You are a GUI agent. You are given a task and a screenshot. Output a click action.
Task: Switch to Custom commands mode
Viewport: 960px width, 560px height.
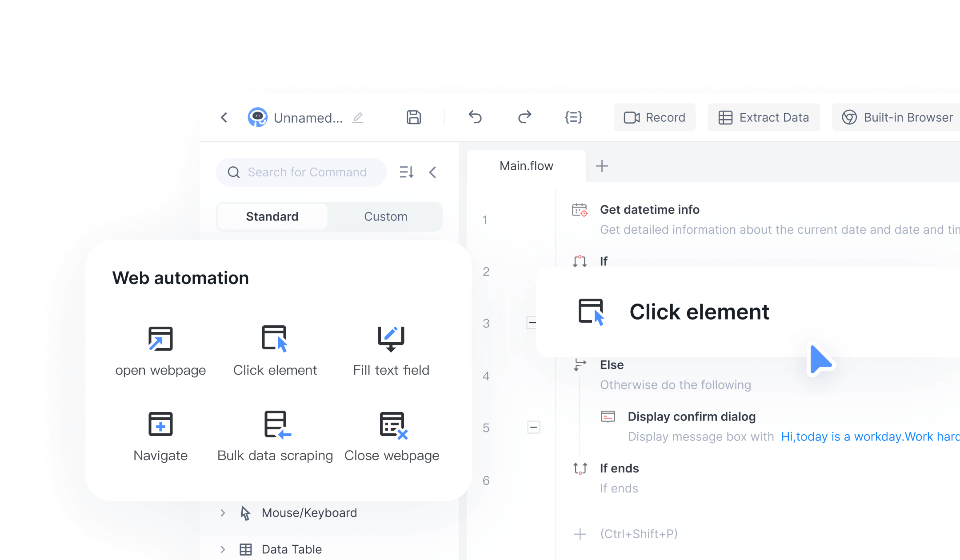[385, 216]
